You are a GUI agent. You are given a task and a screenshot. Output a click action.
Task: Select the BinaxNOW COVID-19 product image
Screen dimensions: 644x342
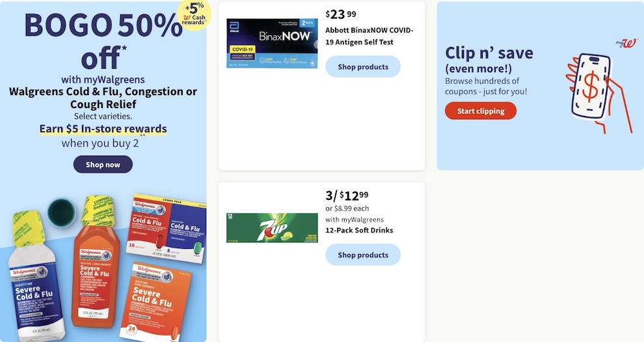272,43
